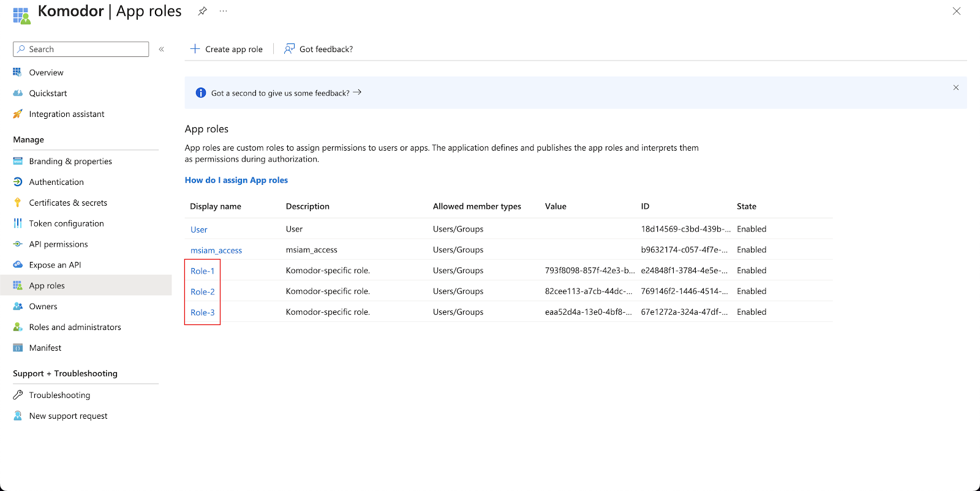Viewport: 980px width, 491px height.
Task: Select Role-3 ID 67e1272a-324a-47df-...
Action: click(x=685, y=312)
